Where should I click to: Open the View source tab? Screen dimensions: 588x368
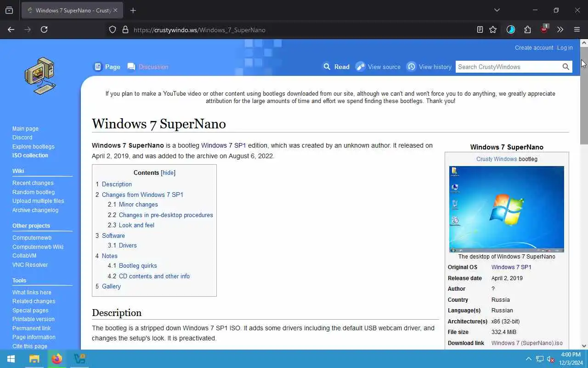(378, 67)
